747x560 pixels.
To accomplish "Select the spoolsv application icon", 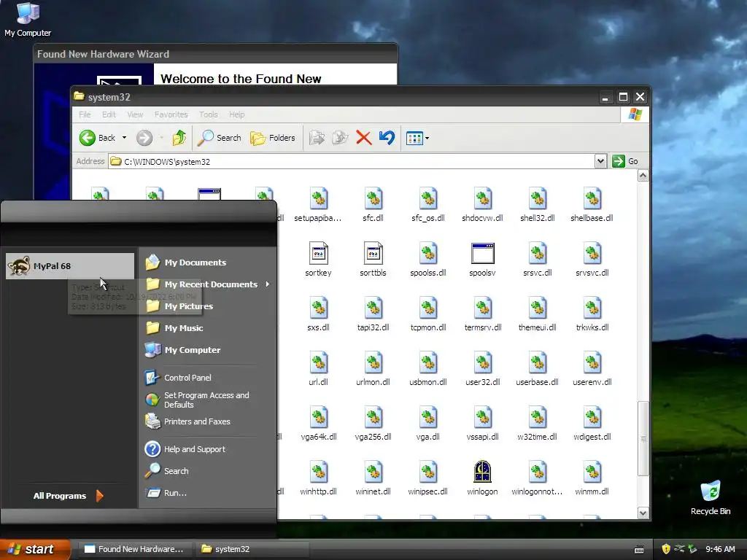I will (483, 253).
